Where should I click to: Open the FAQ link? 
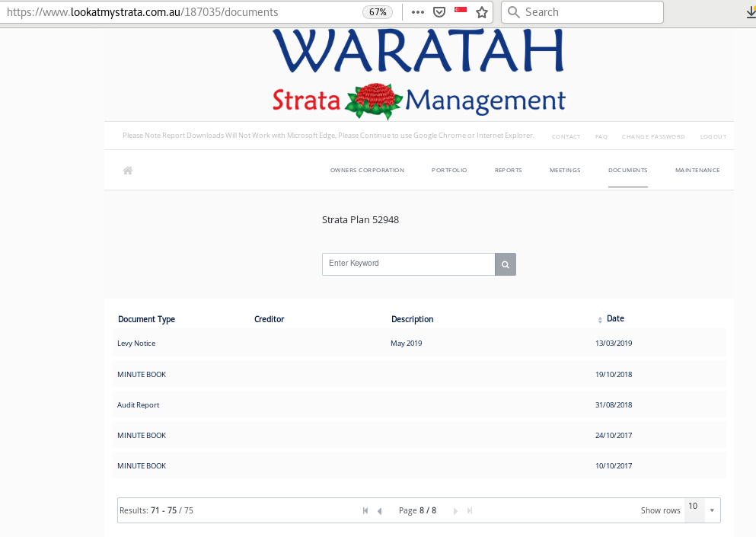coord(601,137)
